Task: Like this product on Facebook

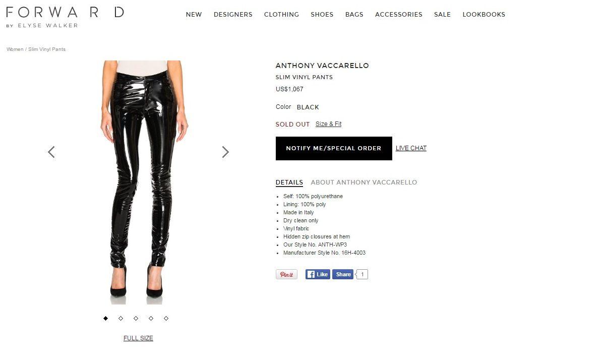Action: pyautogui.click(x=318, y=274)
